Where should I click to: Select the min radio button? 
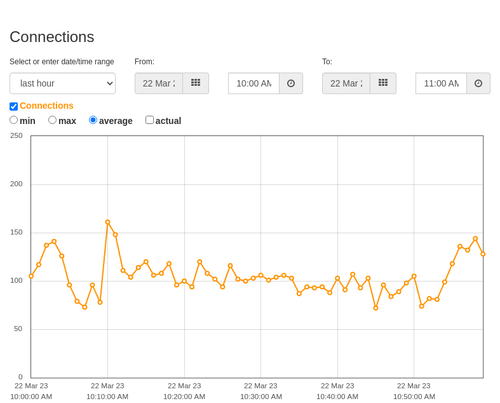pyautogui.click(x=14, y=120)
